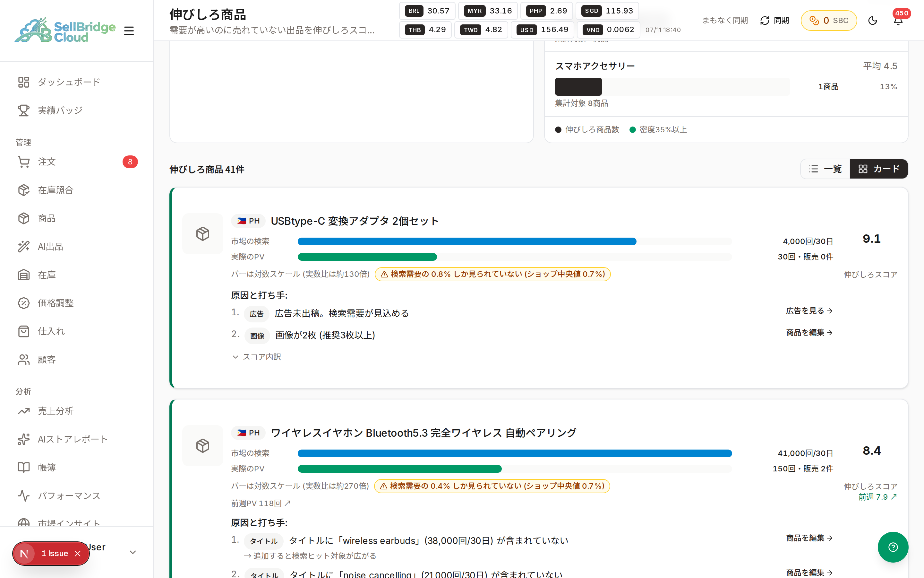Click the PHP 2.69 currency chip
Image resolution: width=924 pixels, height=578 pixels.
[546, 11]
